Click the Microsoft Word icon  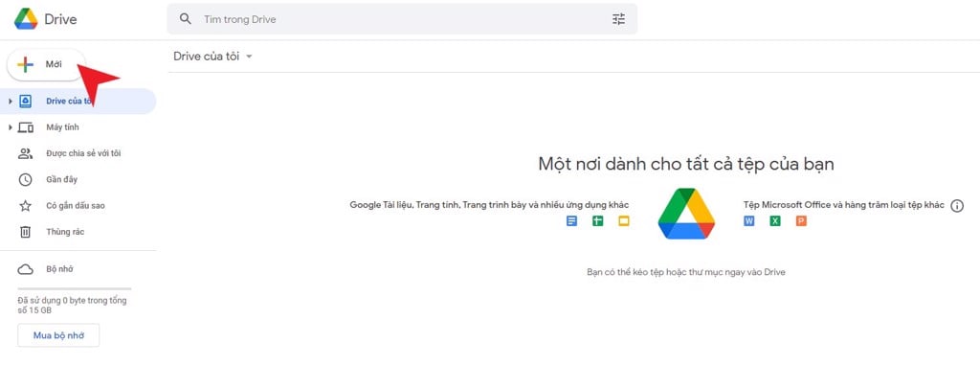point(749,221)
